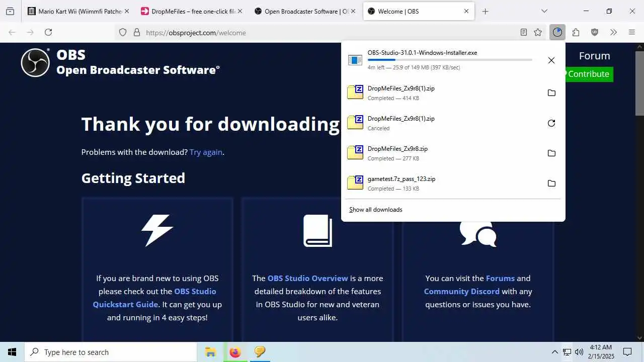Click the taskbar clock showing 4:12 AM

601,352
